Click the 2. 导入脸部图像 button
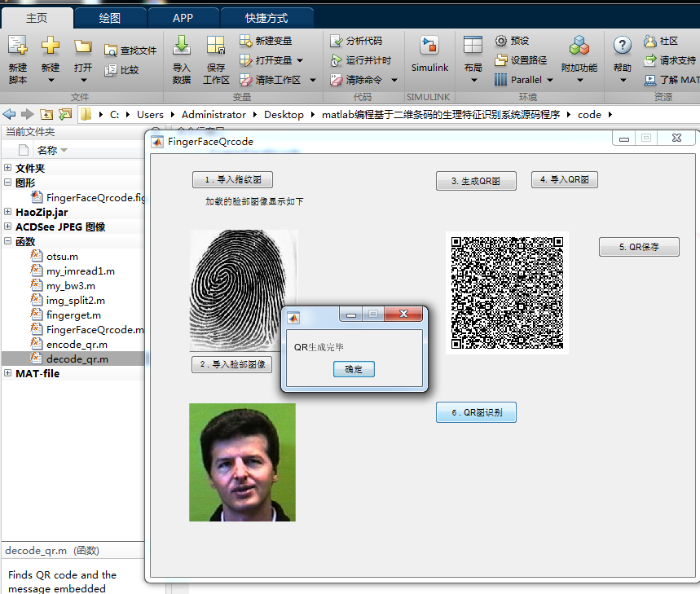This screenshot has width=700, height=594. point(232,364)
